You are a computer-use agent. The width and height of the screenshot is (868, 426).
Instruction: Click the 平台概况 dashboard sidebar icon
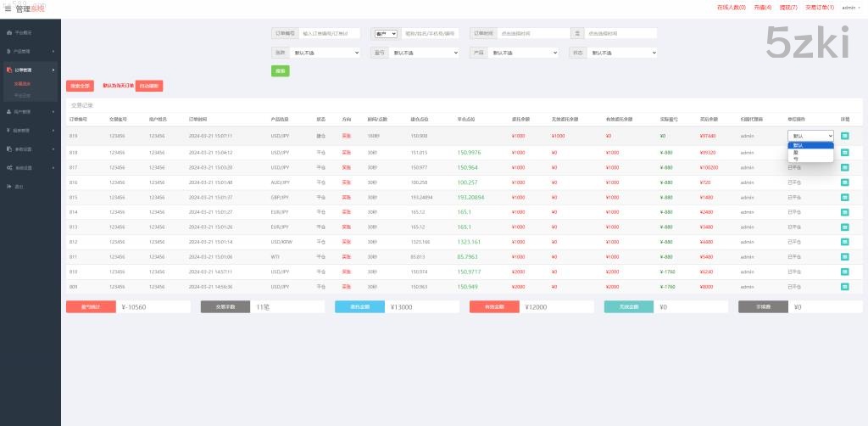pos(8,33)
